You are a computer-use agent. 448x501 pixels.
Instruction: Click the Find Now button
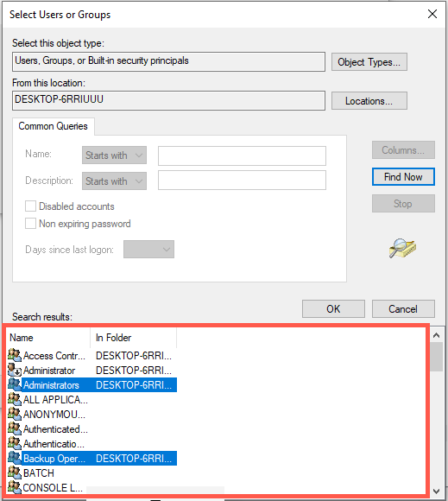point(403,177)
